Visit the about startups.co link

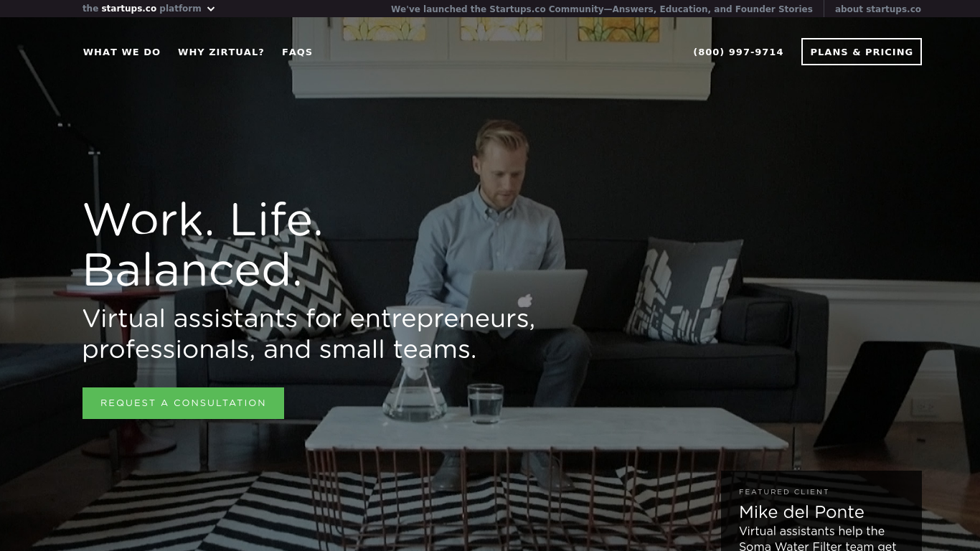click(877, 9)
